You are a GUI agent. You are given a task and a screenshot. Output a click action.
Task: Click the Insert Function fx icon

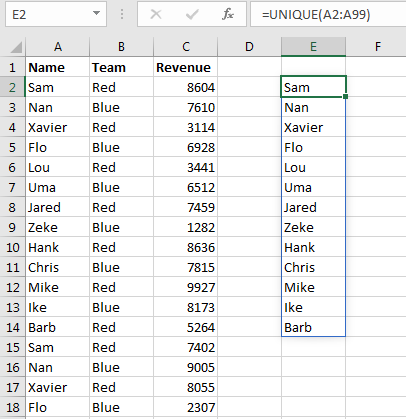tap(228, 14)
